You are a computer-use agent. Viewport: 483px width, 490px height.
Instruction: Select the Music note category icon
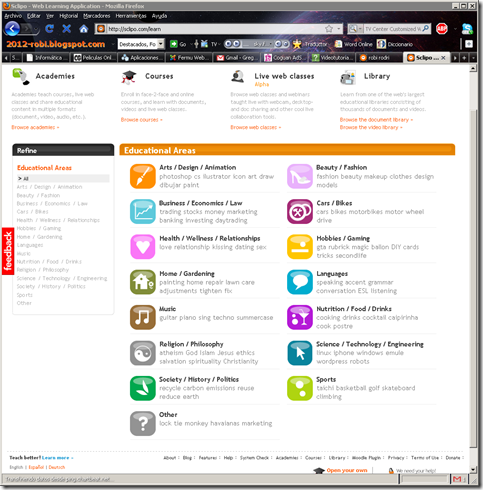143,317
